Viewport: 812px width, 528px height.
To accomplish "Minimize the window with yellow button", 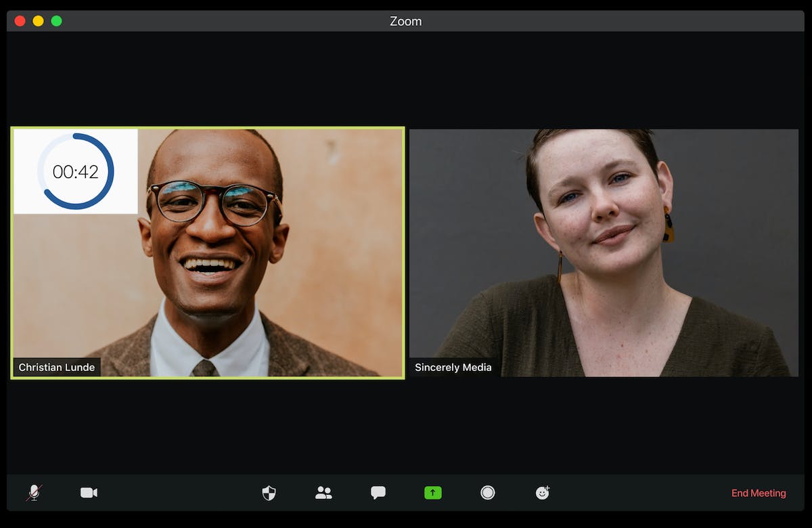I will tap(38, 21).
